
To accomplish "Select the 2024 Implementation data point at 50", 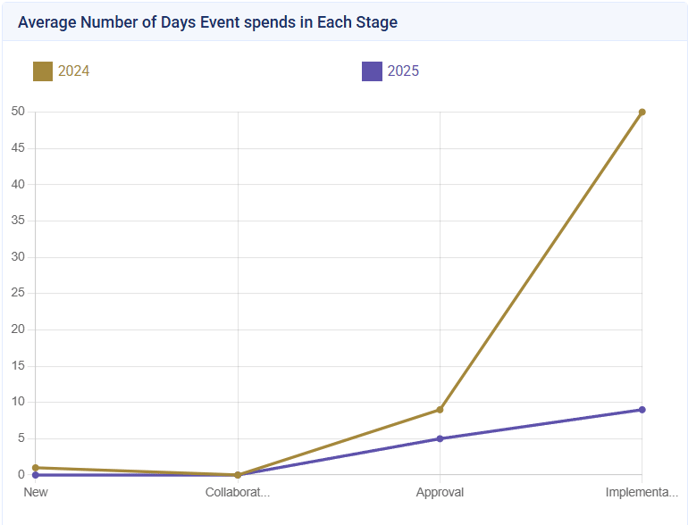I will tap(641, 112).
